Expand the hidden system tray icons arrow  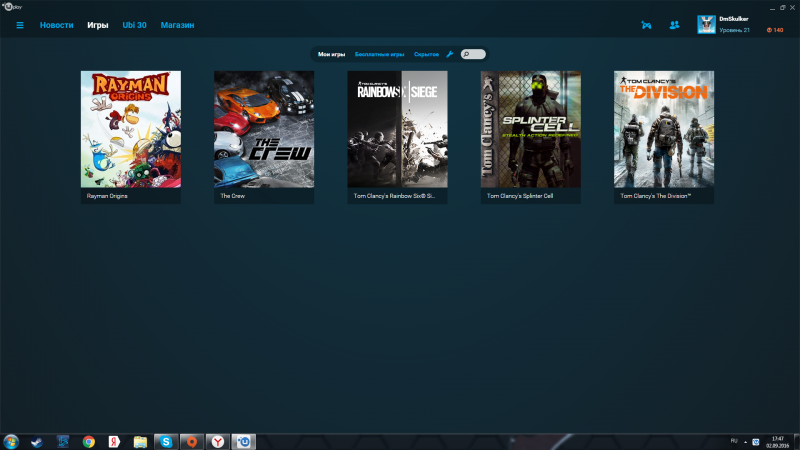point(744,441)
